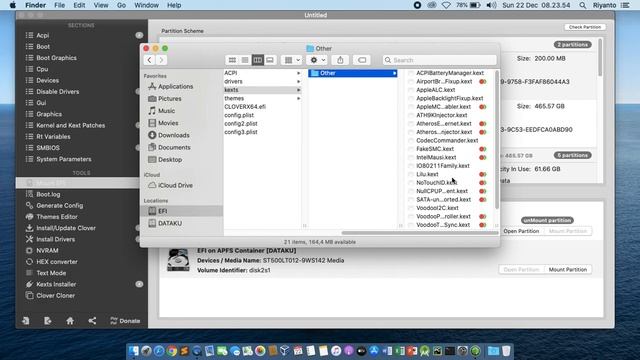Click the home icon in bottom bar
Viewport: 640px width, 360px height.
point(70,321)
